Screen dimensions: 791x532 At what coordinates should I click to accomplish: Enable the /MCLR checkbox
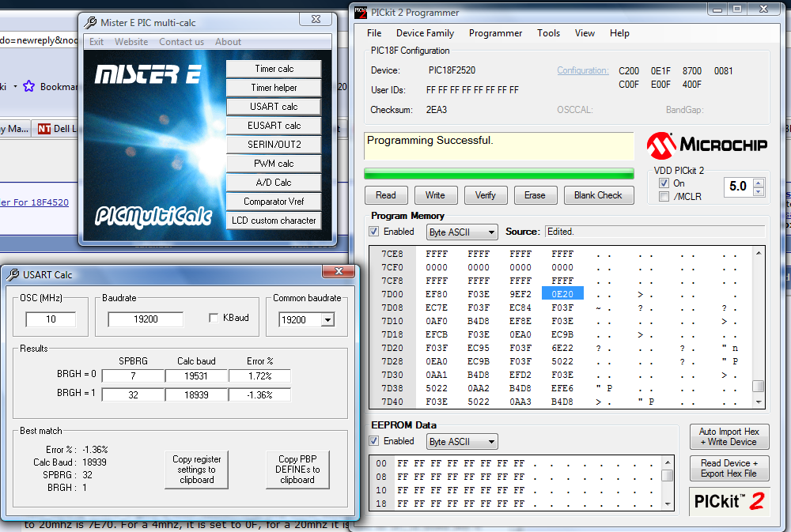pos(664,197)
